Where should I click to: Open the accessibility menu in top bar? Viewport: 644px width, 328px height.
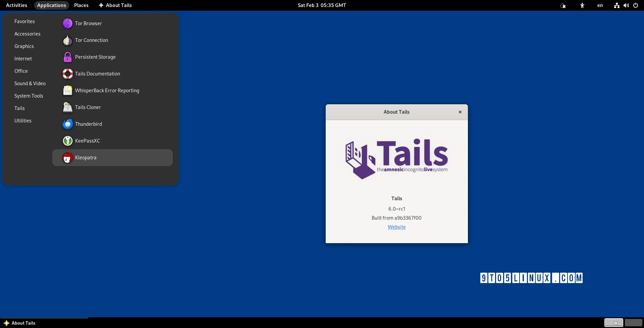point(582,5)
